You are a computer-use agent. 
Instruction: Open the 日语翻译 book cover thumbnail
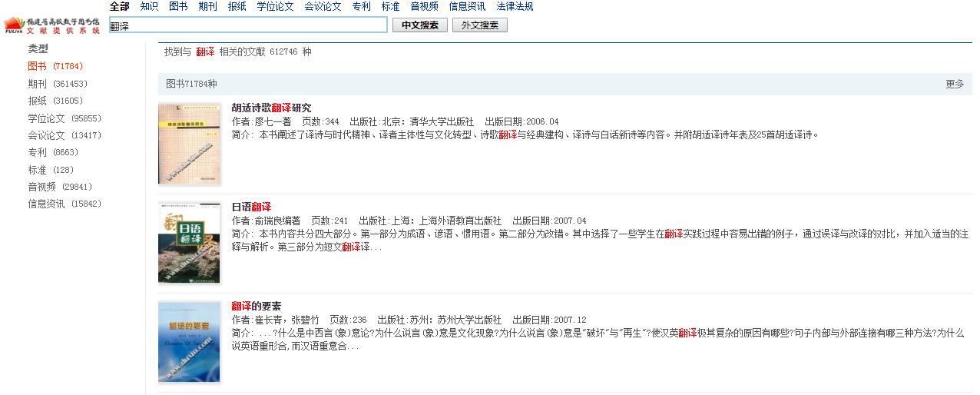pyautogui.click(x=189, y=242)
